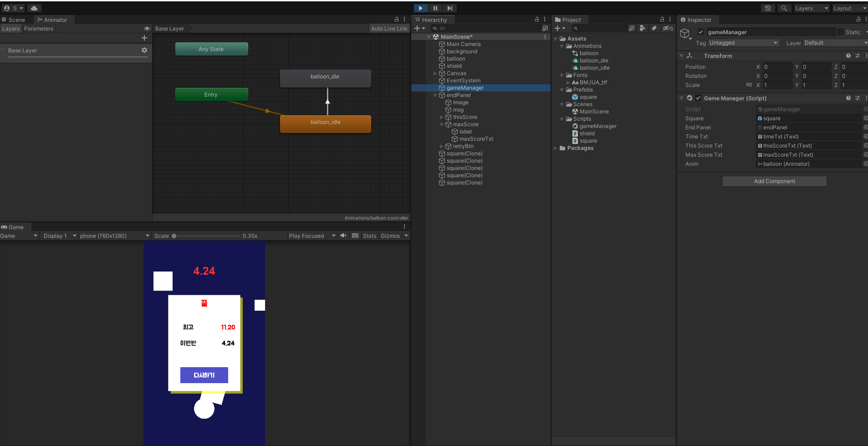Toggle the gameManager active checkbox
Viewport: 868px width, 446px height.
[701, 32]
